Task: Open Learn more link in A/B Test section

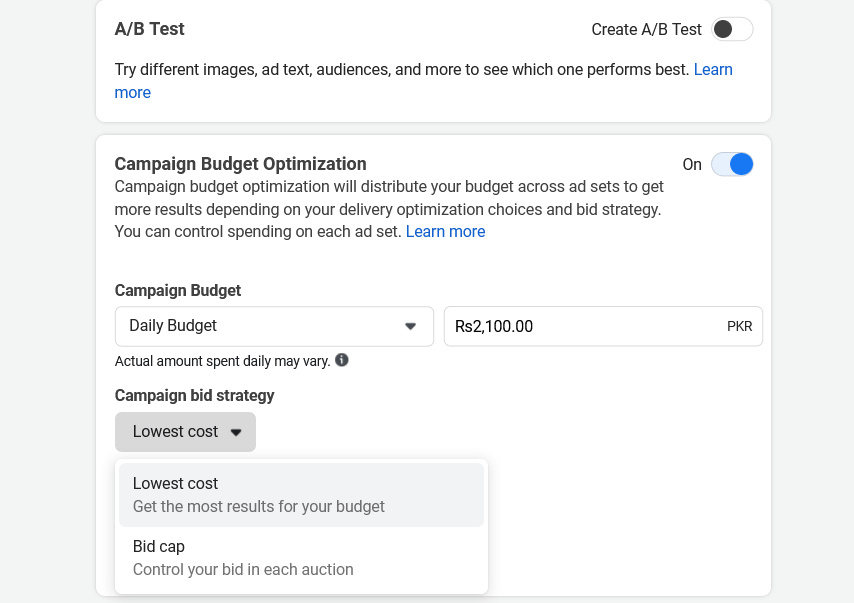Action: 713,70
